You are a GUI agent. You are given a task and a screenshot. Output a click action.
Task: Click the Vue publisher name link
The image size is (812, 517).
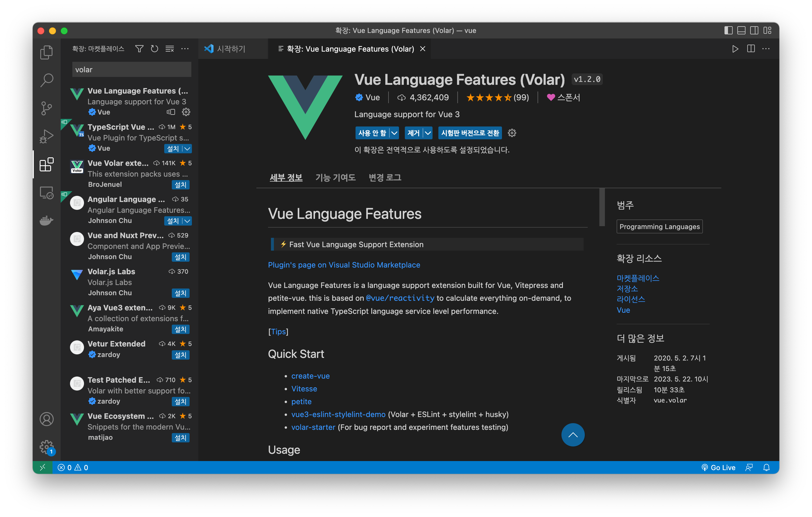(372, 97)
